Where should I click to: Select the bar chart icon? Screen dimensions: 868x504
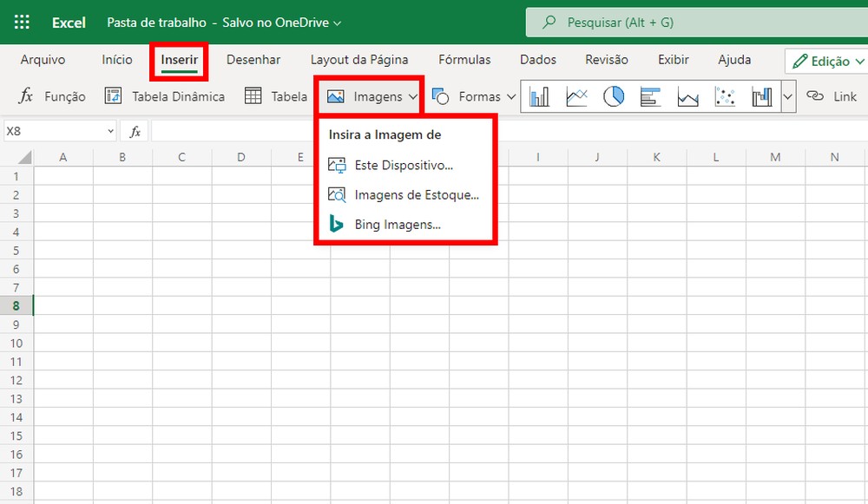[651, 96]
